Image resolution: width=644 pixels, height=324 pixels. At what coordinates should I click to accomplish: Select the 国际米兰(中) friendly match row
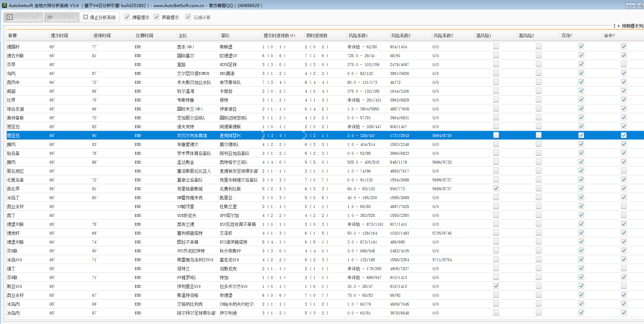pos(189,109)
